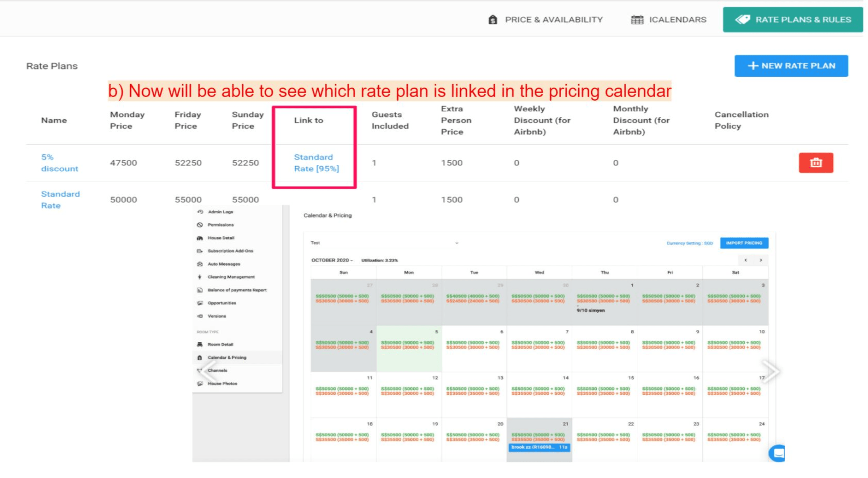Click the Auto Messages icon
Screen dimensions: 868x478
coord(200,264)
